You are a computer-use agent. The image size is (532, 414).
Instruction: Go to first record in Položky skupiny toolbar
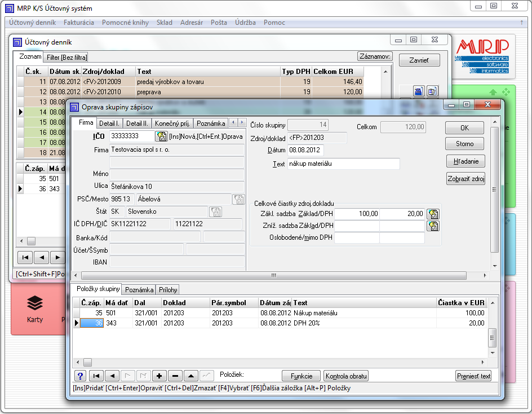(x=96, y=376)
